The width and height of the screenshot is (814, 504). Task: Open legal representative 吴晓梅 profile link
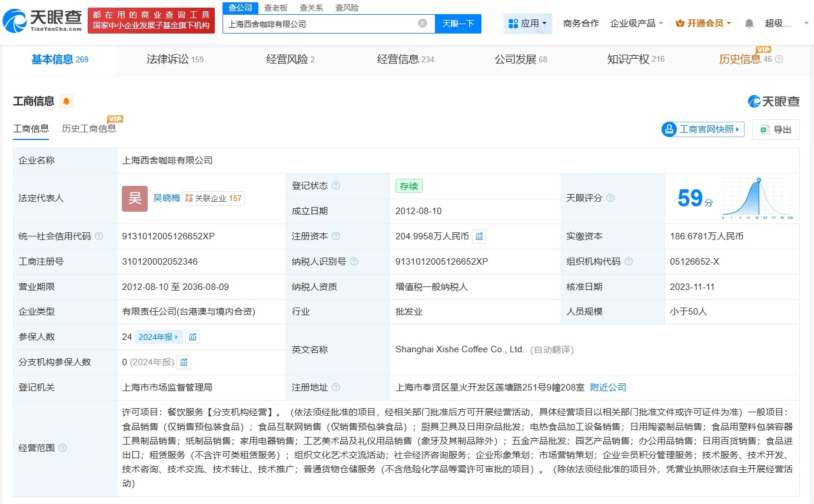(166, 198)
